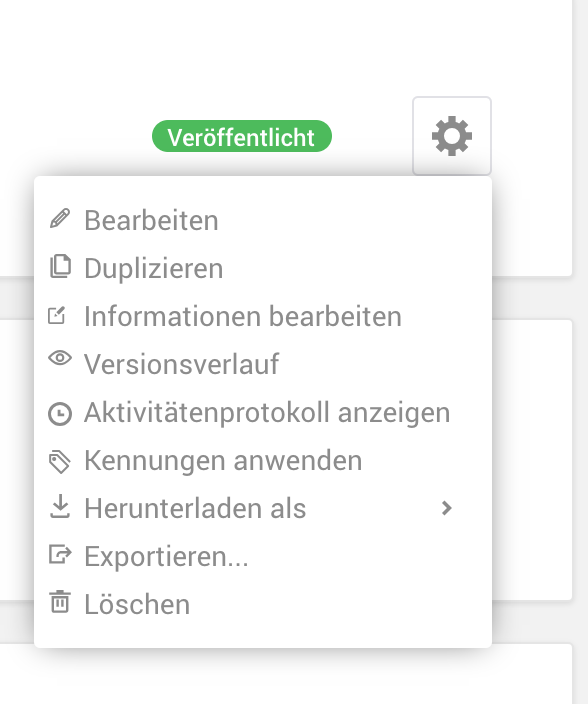588x704 pixels.
Task: Click the trash can icon beside Löschen
Action: 60,602
